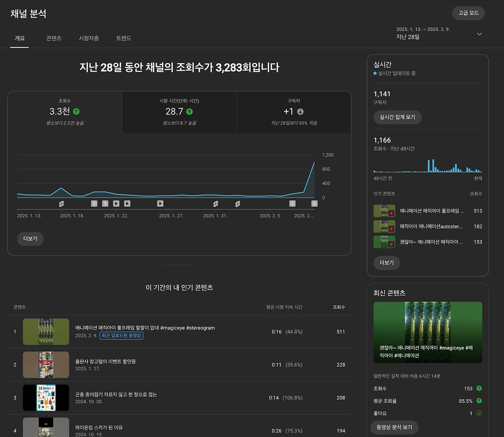Open the date range dropdown 지난 28일
The width and height of the screenshot is (504, 437).
(479, 34)
